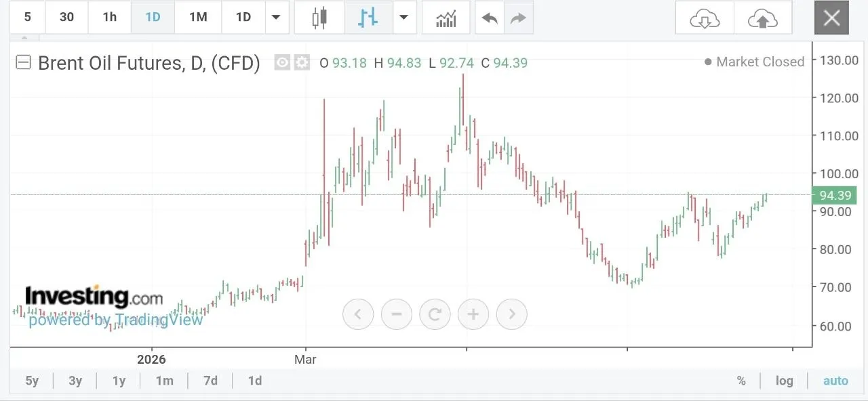Viewport: 868px width, 401px height.
Task: Click the 2026 label on time axis
Action: tap(151, 359)
